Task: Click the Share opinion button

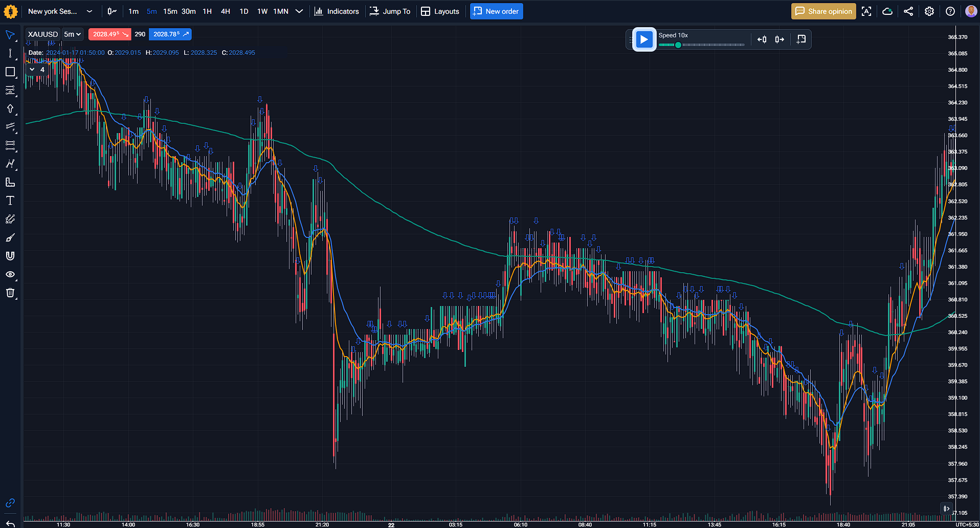Action: [x=823, y=11]
